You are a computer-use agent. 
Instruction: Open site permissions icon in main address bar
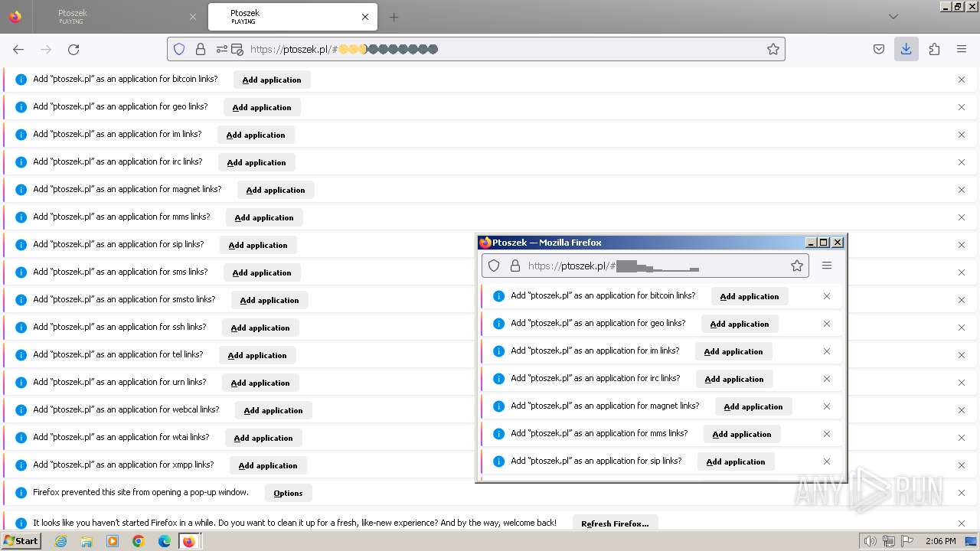[222, 49]
